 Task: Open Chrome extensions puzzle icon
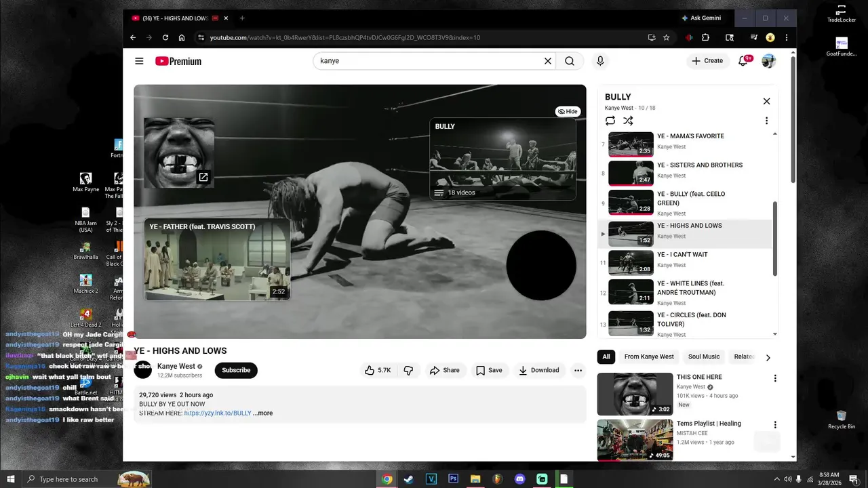point(705,37)
